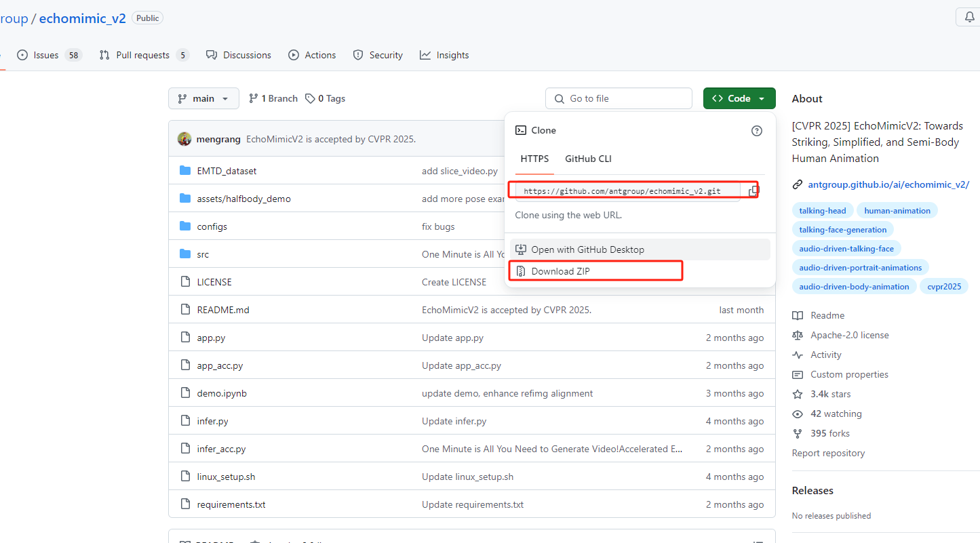
Task: Click the linux_setup.sh file icon
Action: point(185,477)
